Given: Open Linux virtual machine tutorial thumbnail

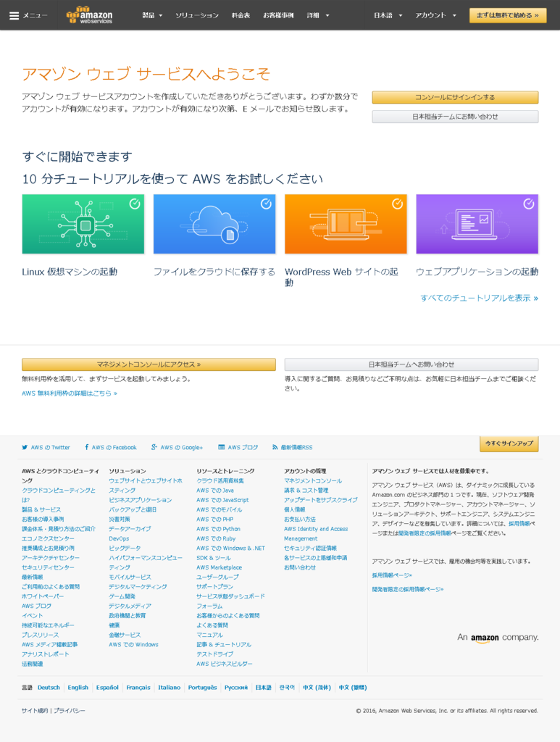Looking at the screenshot, I should [83, 224].
